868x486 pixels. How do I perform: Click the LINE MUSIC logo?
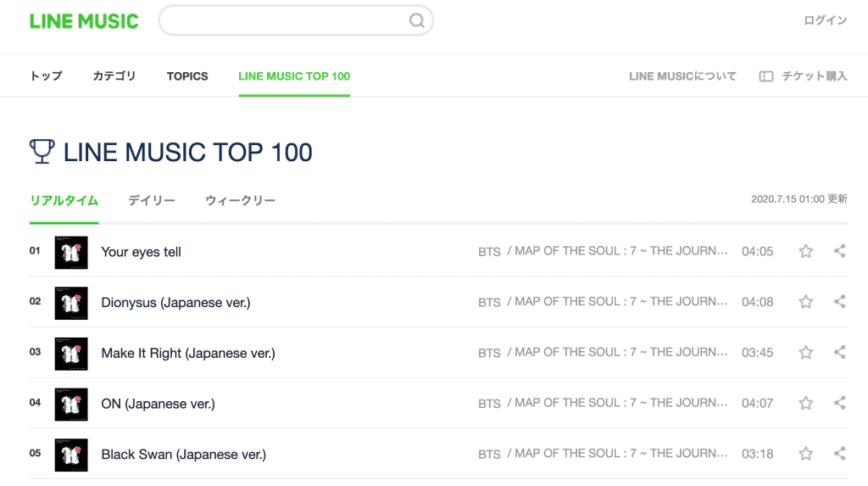(84, 21)
